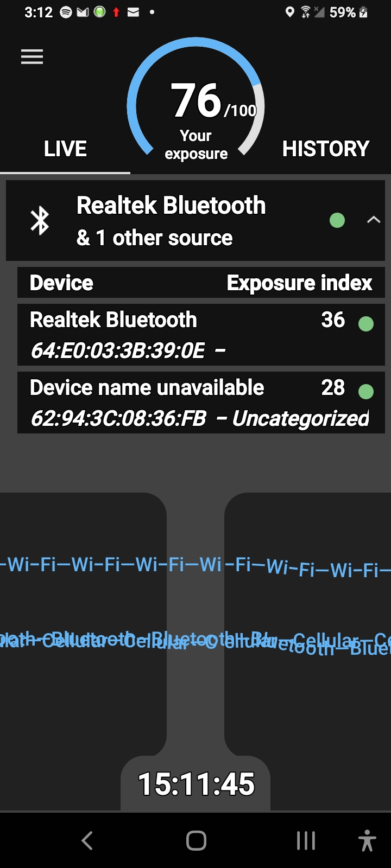The width and height of the screenshot is (391, 868).
Task: Tap the green dot beside index 36
Action: click(366, 324)
